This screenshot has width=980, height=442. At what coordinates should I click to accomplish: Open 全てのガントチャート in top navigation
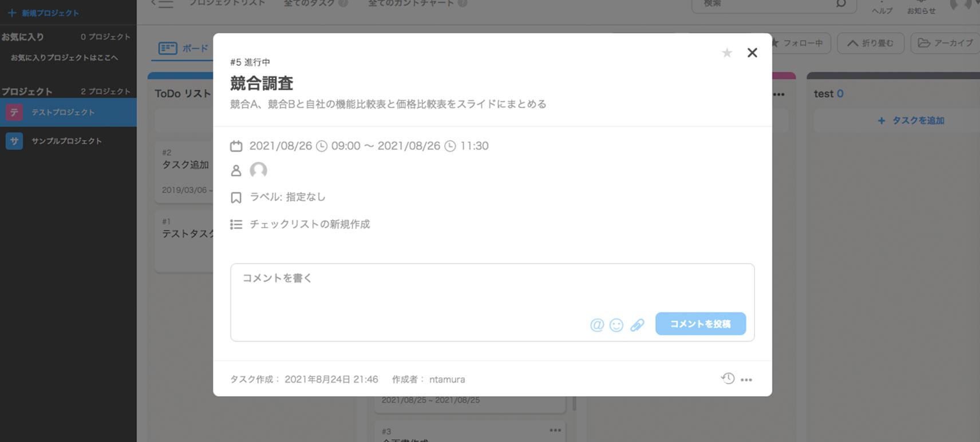click(x=411, y=3)
